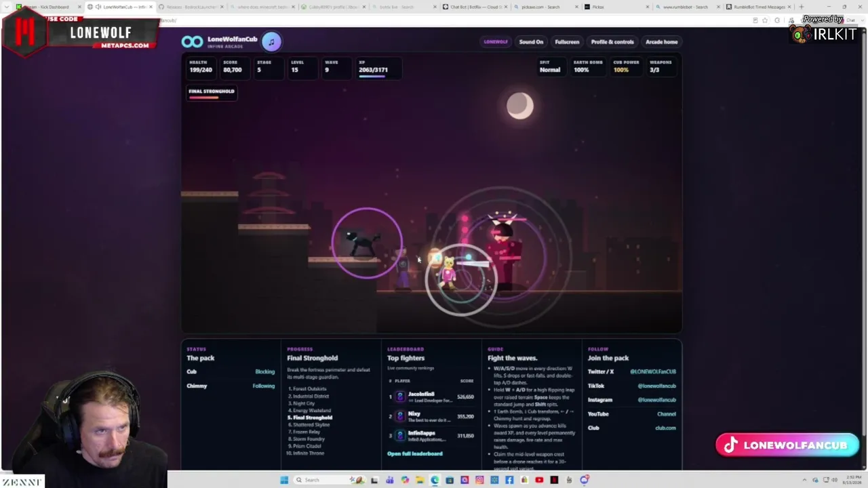The image size is (868, 488).
Task: Click Infin8apps player avatar in leaderboard
Action: coord(400,435)
